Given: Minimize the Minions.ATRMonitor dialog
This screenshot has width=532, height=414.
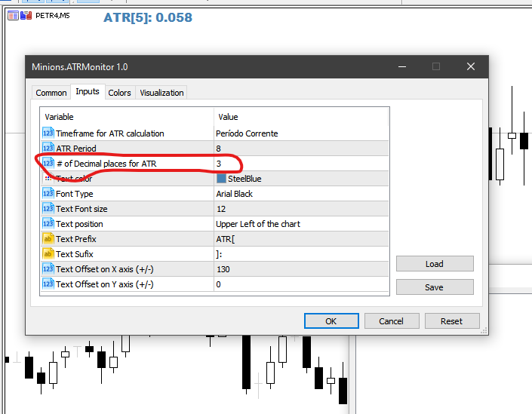Looking at the screenshot, I should pos(402,66).
